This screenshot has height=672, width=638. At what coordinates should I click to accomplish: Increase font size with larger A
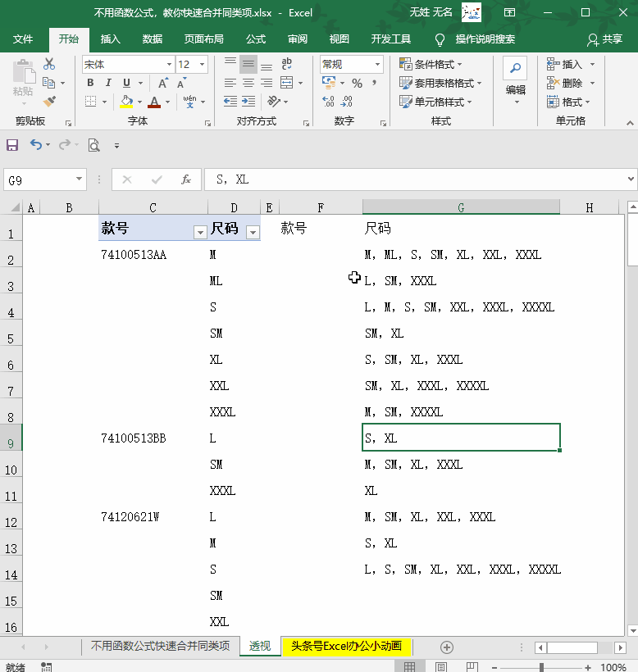[x=163, y=83]
